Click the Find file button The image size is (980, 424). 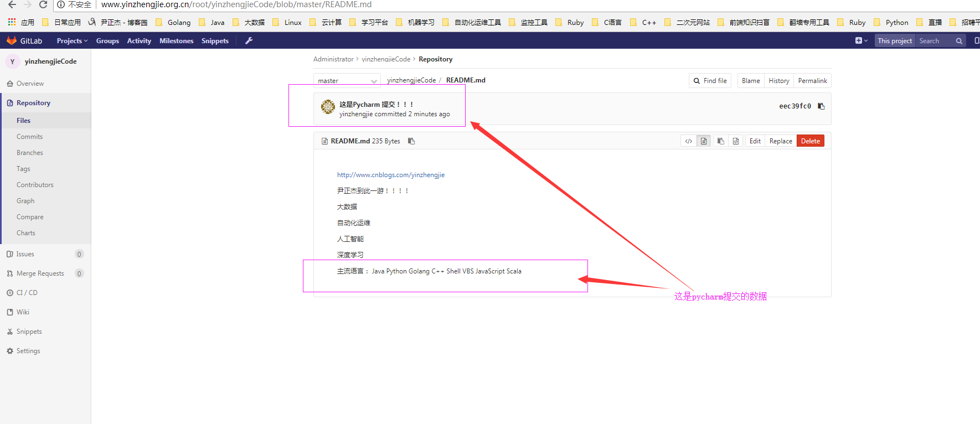[710, 81]
